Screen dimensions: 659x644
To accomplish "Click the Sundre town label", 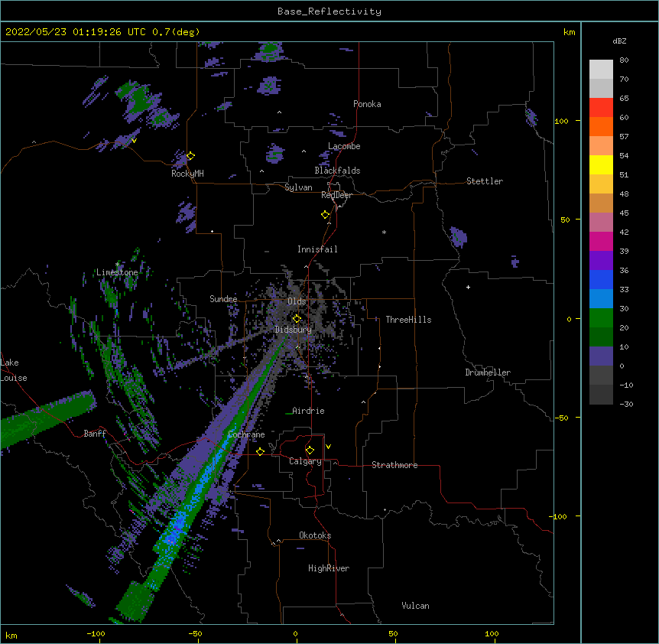I will [x=223, y=299].
